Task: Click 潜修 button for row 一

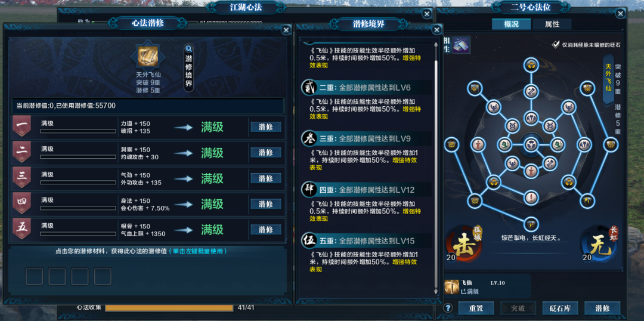Action: [x=266, y=127]
